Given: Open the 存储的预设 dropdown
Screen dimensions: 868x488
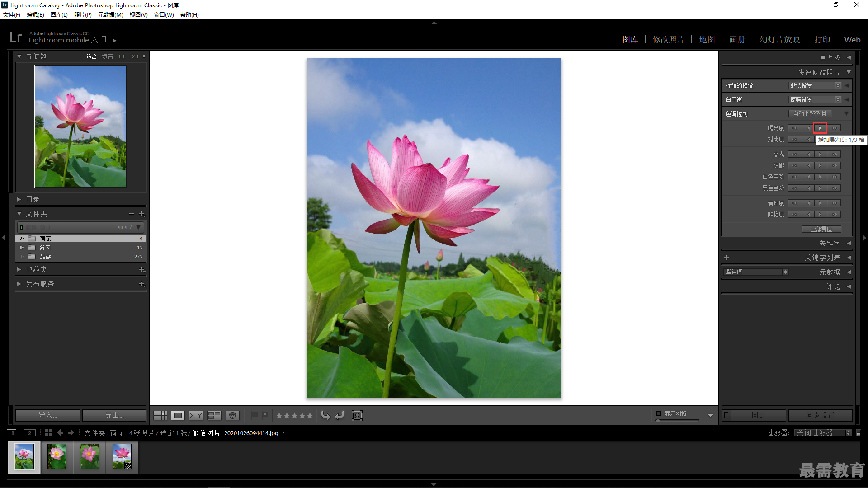Looking at the screenshot, I should coord(815,85).
